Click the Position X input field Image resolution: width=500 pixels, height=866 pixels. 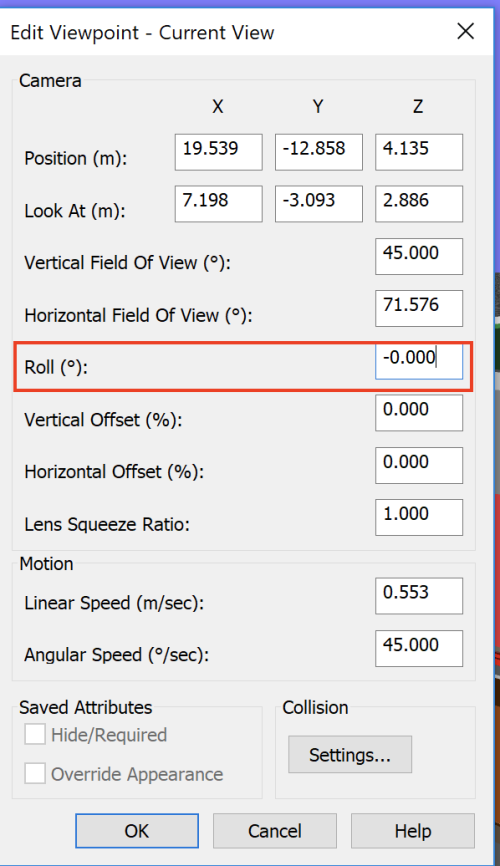(x=219, y=152)
